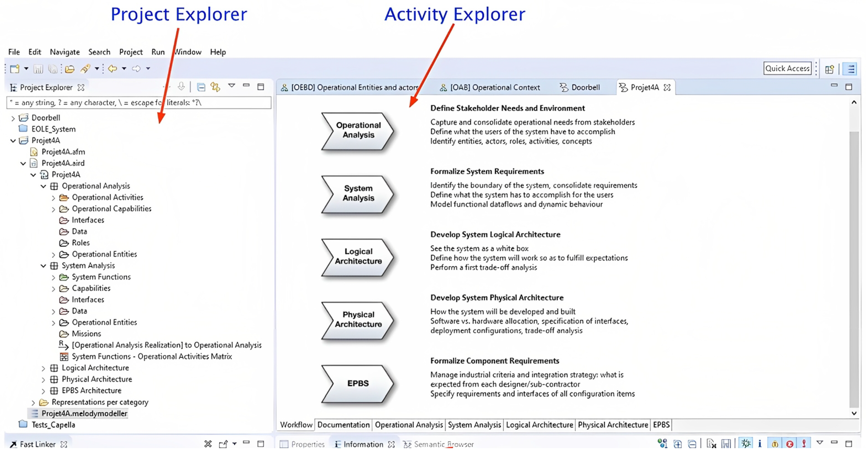This screenshot has width=868, height=455.
Task: Toggle the blue info filter in Information view
Action: coord(760,444)
